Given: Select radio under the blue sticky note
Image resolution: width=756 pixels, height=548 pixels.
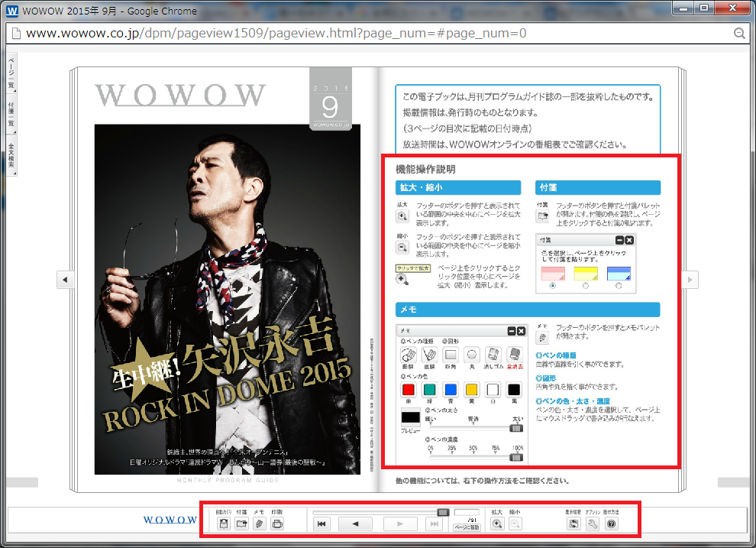Looking at the screenshot, I should (619, 286).
